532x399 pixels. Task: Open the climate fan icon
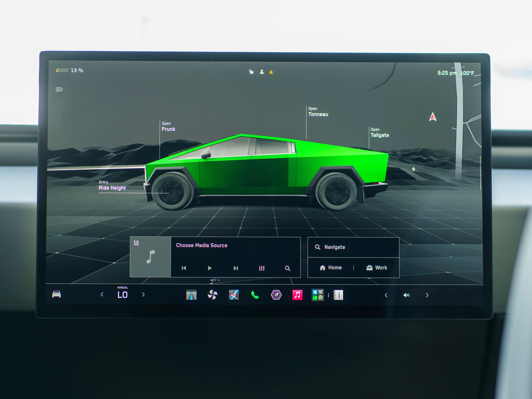[x=213, y=295]
